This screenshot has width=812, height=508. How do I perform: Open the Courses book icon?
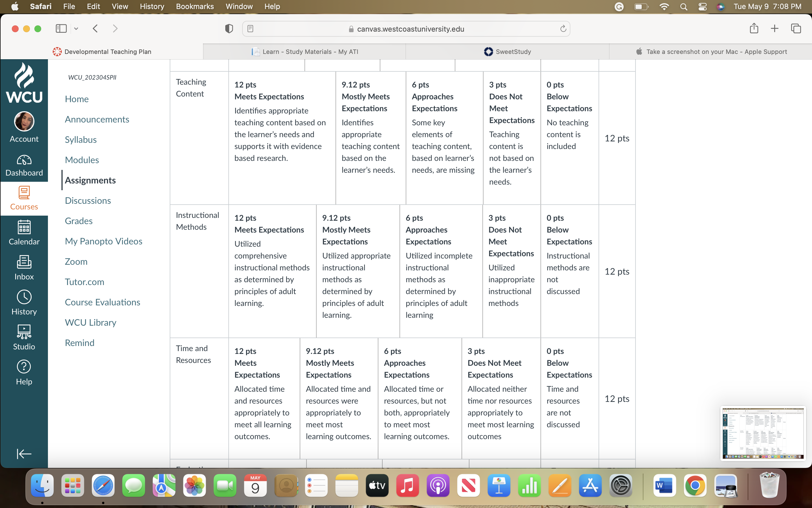pos(24,192)
